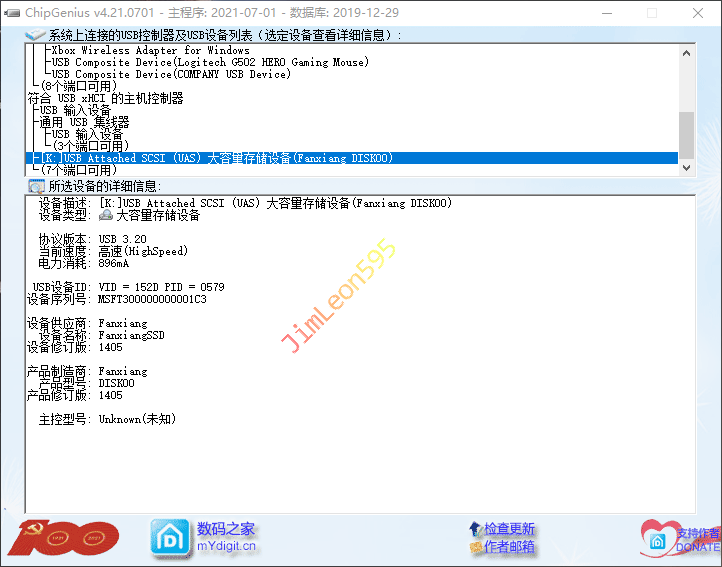Image resolution: width=722 pixels, height=567 pixels.
Task: Select the COMPANY USB Device entry
Action: (x=171, y=74)
